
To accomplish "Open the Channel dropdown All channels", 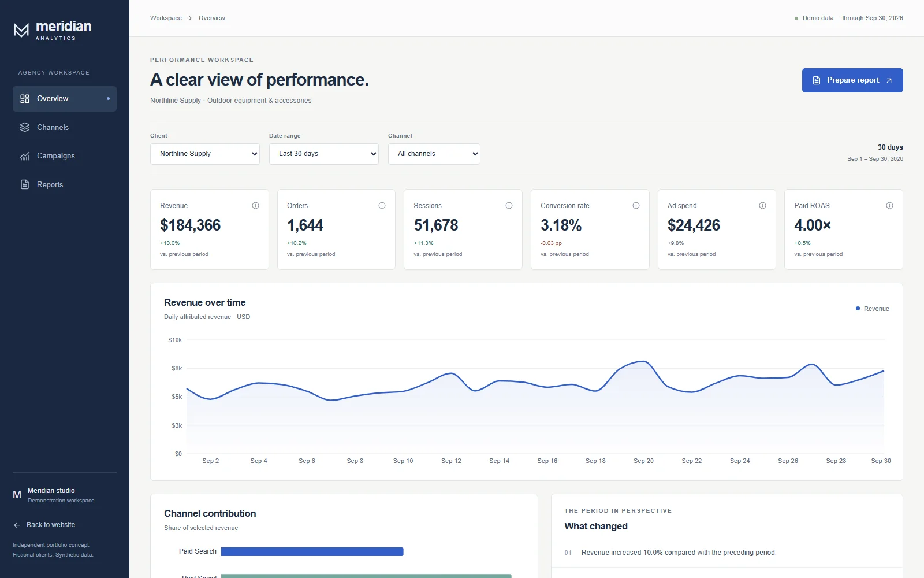I will click(x=434, y=154).
